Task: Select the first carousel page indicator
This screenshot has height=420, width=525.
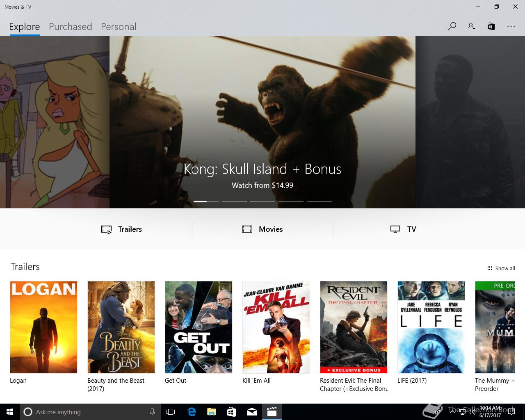Action: coord(206,201)
